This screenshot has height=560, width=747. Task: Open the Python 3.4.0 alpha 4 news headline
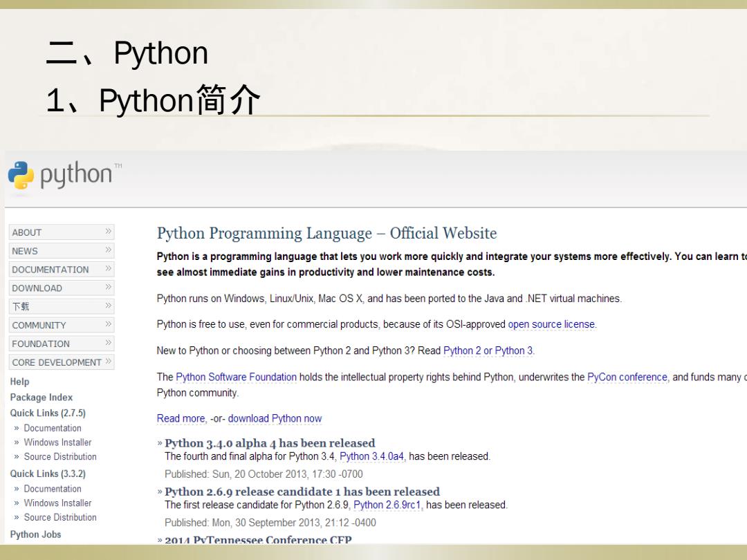270,443
